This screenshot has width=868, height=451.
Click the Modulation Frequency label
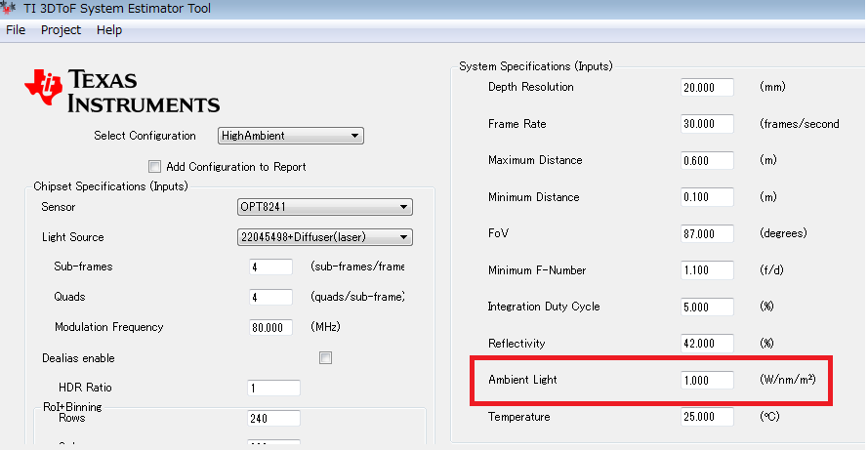pyautogui.click(x=109, y=327)
